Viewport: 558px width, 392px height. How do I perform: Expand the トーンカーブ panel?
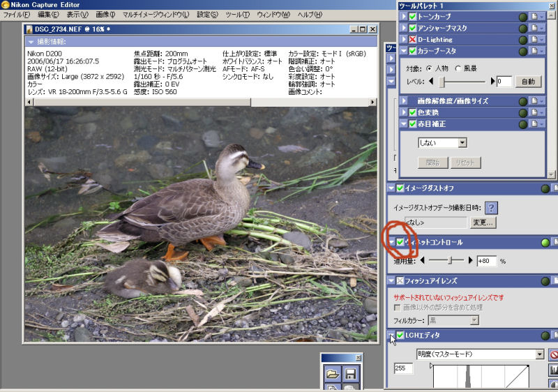click(404, 17)
